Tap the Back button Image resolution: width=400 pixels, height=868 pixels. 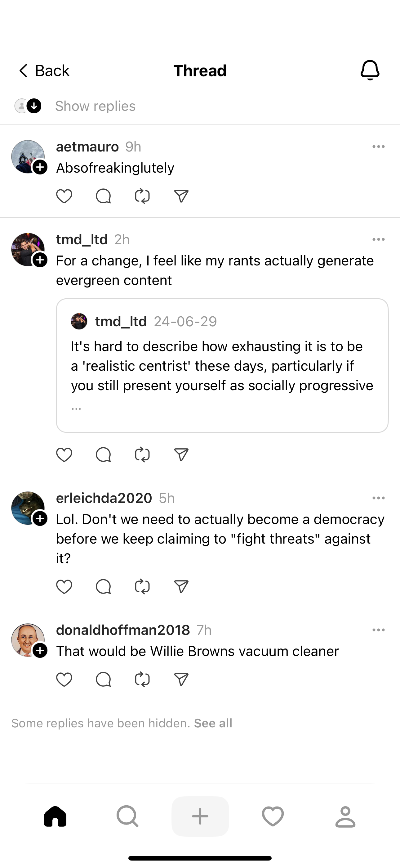44,71
